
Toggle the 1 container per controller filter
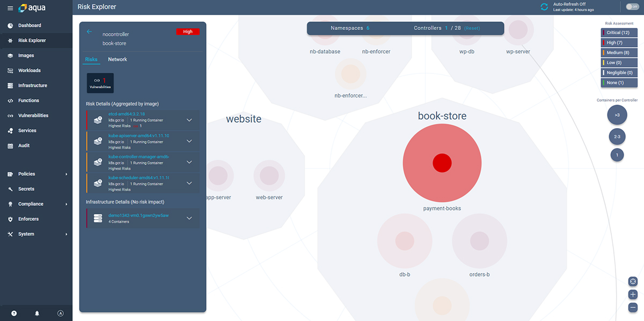point(617,155)
